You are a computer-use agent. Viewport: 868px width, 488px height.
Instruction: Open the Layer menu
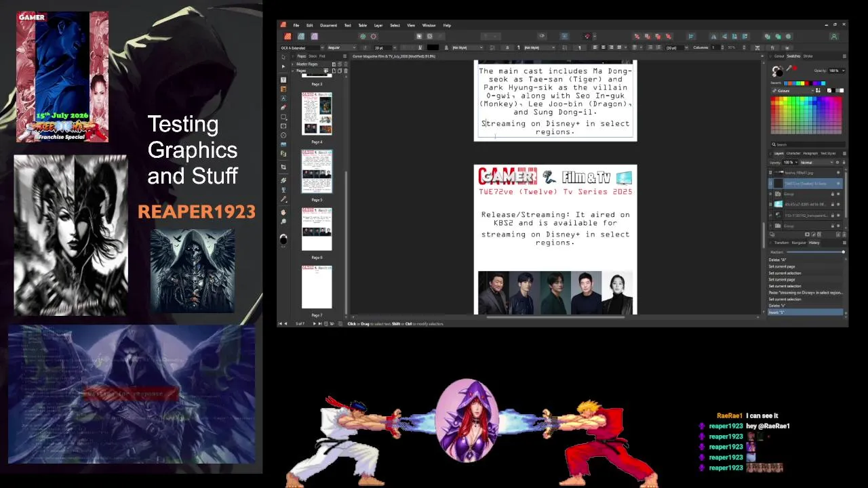coord(378,25)
